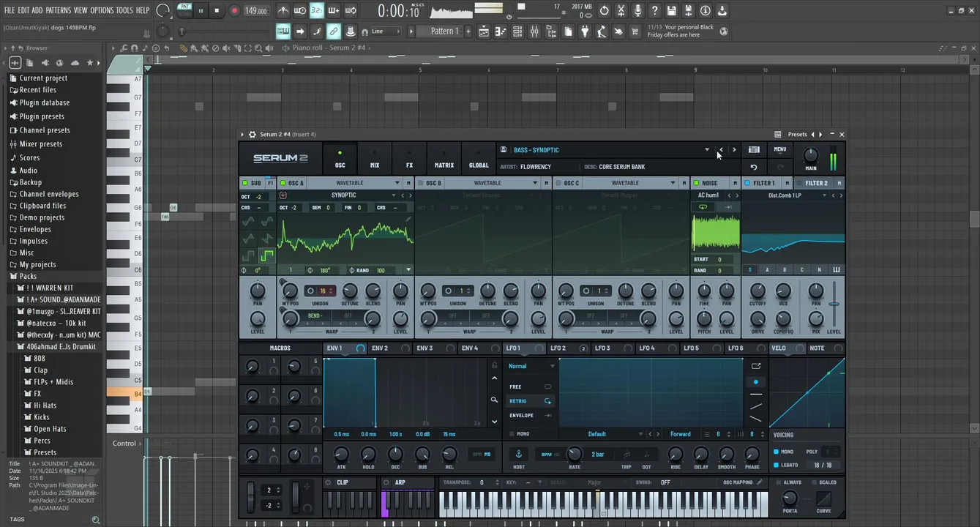The image size is (980, 527).
Task: Toggle the voicing LEGATO checkbox
Action: click(777, 465)
